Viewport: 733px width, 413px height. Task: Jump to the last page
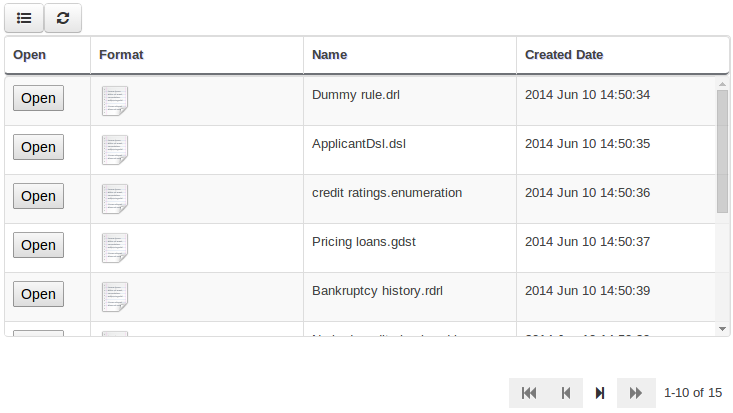point(636,393)
